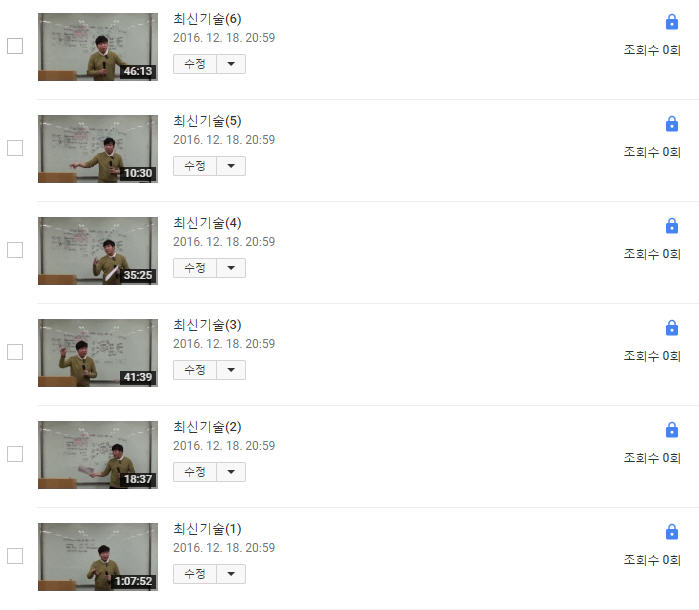This screenshot has height=610, width=699.
Task: Click the private lock icon for 최신기술(4)
Action: pos(671,226)
